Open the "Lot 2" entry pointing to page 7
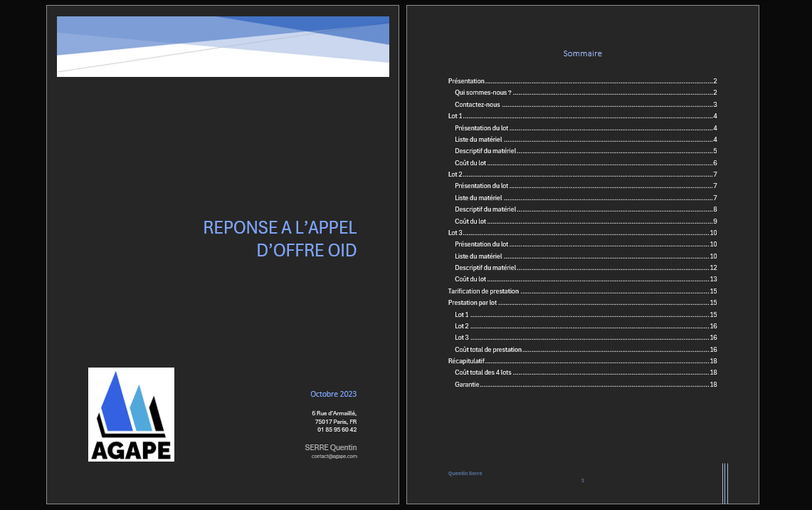The height and width of the screenshot is (510, 812). pyautogui.click(x=455, y=175)
